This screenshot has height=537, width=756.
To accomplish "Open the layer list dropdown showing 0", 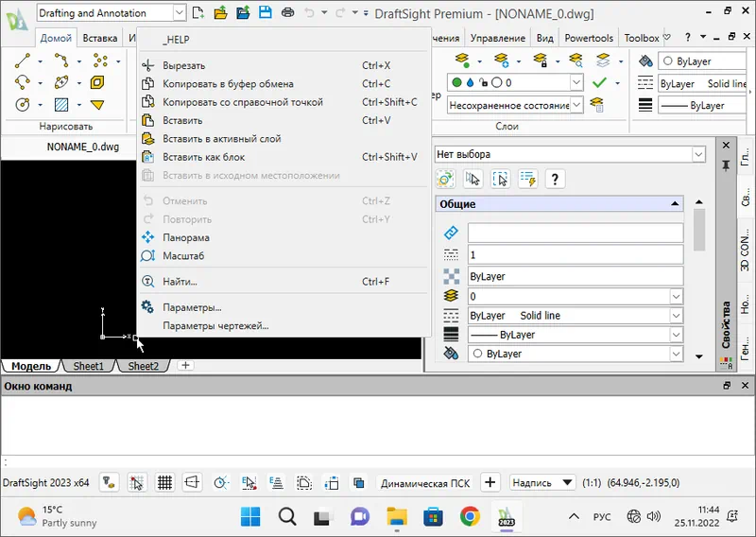I will 576,82.
